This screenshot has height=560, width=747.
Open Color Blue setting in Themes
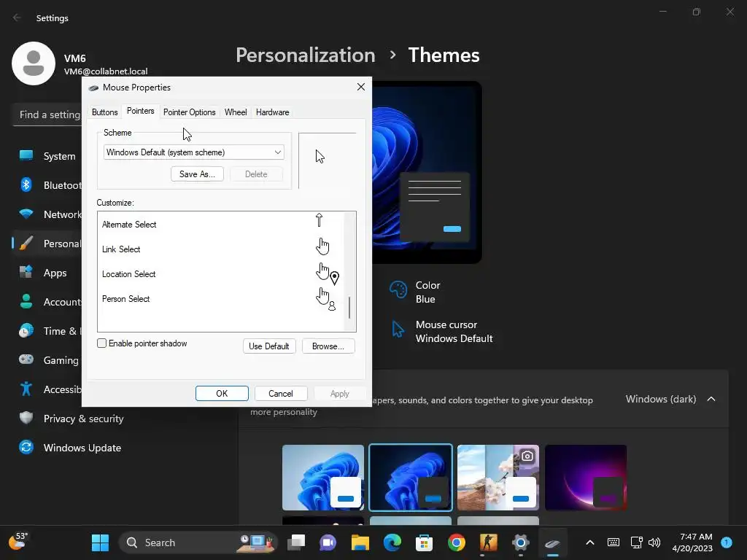(415, 292)
